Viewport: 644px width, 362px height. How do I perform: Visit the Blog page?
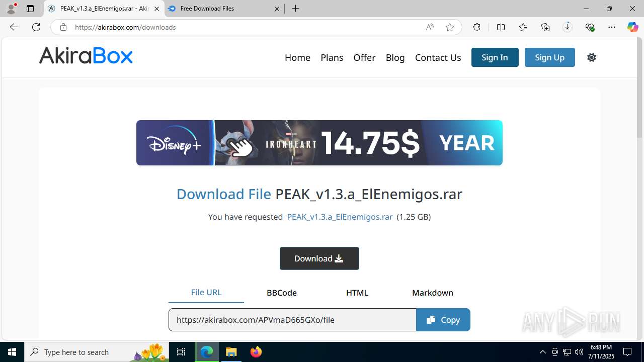(395, 57)
